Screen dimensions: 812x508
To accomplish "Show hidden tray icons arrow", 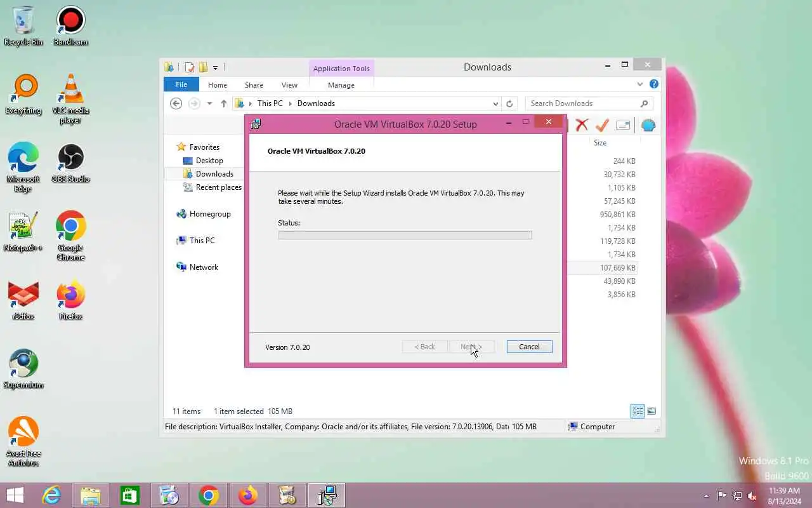I will 706,496.
